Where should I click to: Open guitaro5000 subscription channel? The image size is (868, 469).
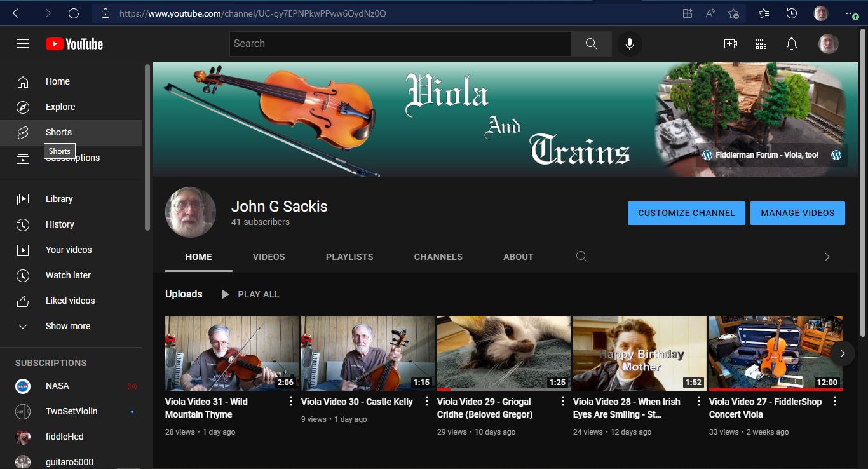(71, 462)
